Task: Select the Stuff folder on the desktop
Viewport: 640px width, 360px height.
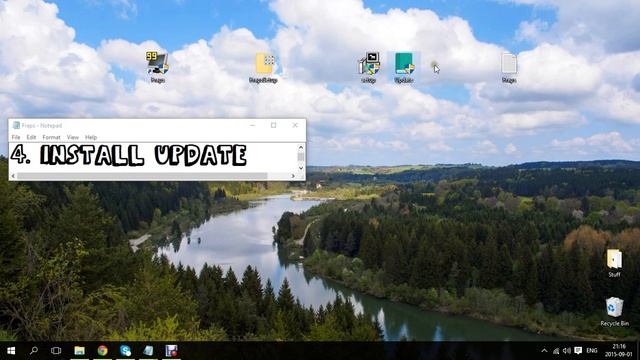Action: [614, 263]
